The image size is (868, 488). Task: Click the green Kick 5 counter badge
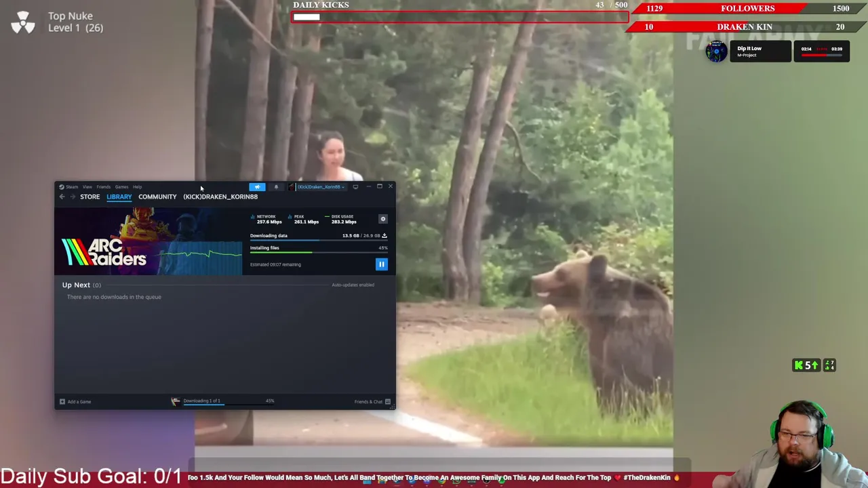pos(806,365)
